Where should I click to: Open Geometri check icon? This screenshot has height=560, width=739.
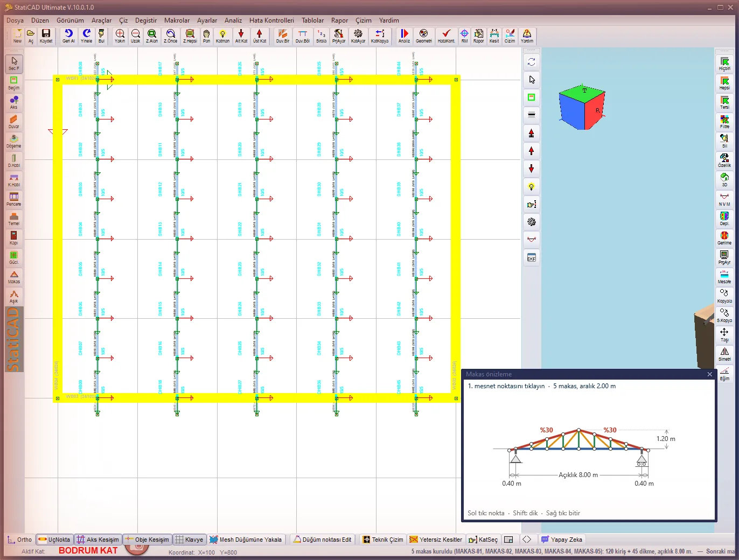(423, 36)
